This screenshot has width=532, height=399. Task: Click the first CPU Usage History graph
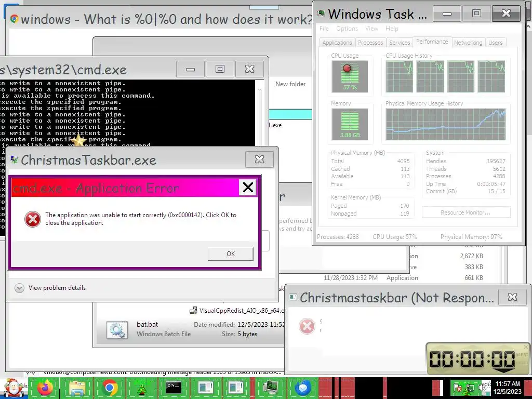(400, 76)
